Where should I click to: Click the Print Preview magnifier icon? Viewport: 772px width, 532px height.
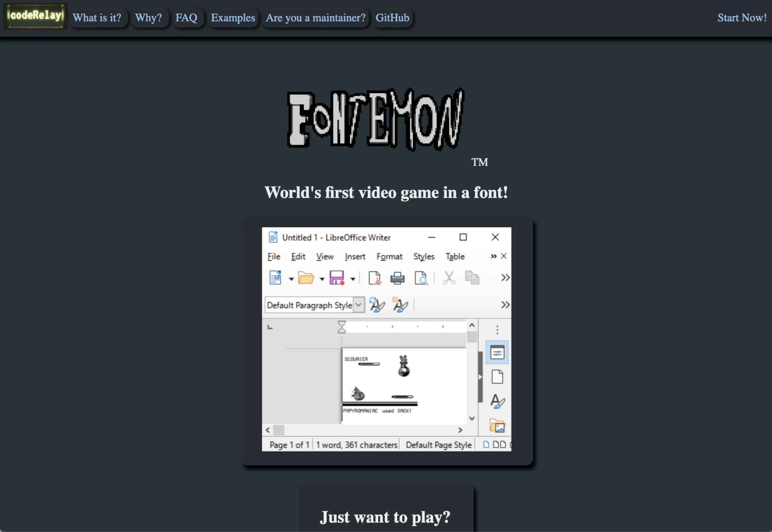pos(421,278)
